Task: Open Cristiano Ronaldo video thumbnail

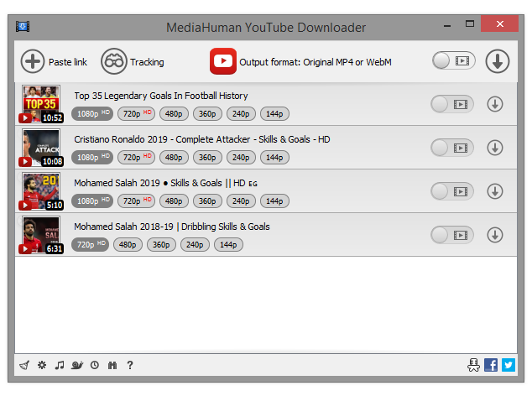Action: click(x=41, y=148)
